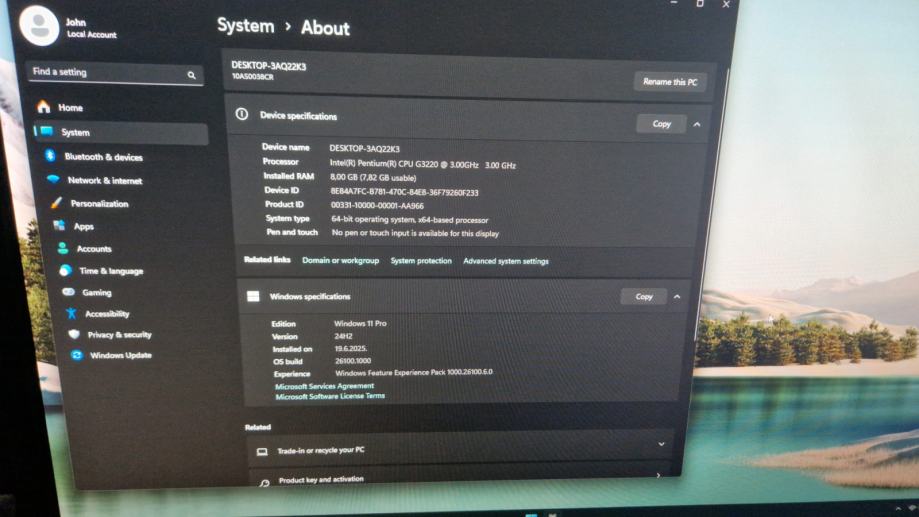Maximize the Settings window
This screenshot has height=517, width=919.
point(700,4)
